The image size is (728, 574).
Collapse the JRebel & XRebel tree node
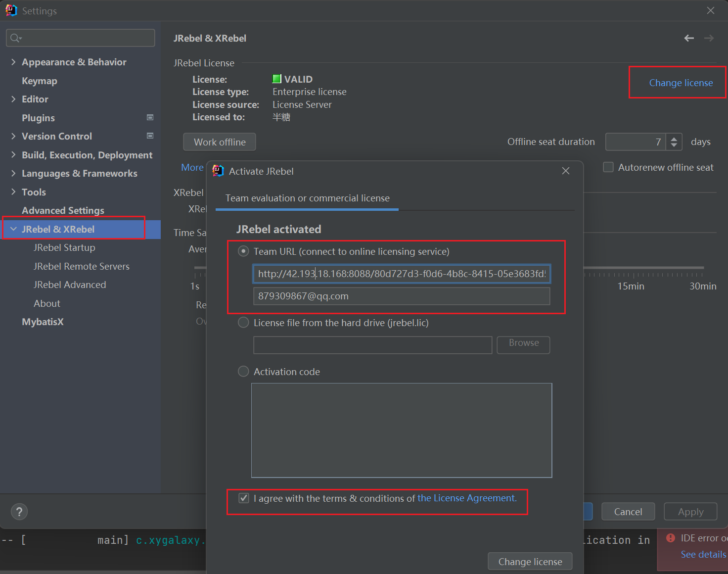tap(13, 229)
